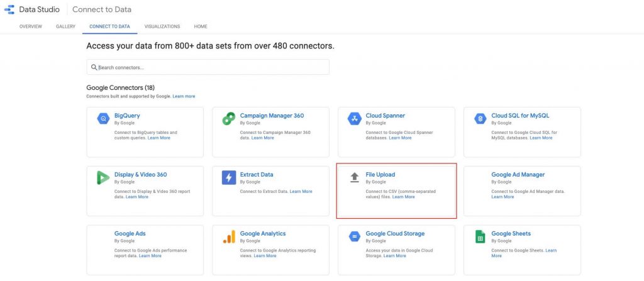
Task: Open File Upload's Learn More link
Action: [x=403, y=197]
